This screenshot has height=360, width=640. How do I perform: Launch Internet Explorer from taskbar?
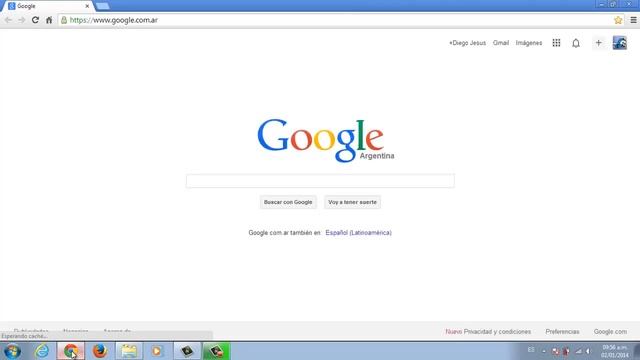click(x=42, y=351)
